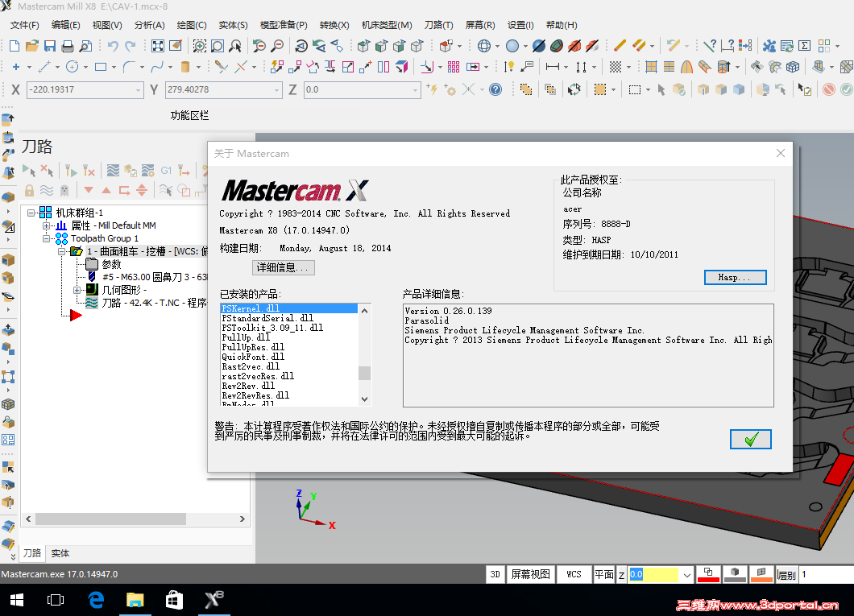The image size is (854, 616).
Task: Click the fillet arc tool icon
Action: pos(129,67)
